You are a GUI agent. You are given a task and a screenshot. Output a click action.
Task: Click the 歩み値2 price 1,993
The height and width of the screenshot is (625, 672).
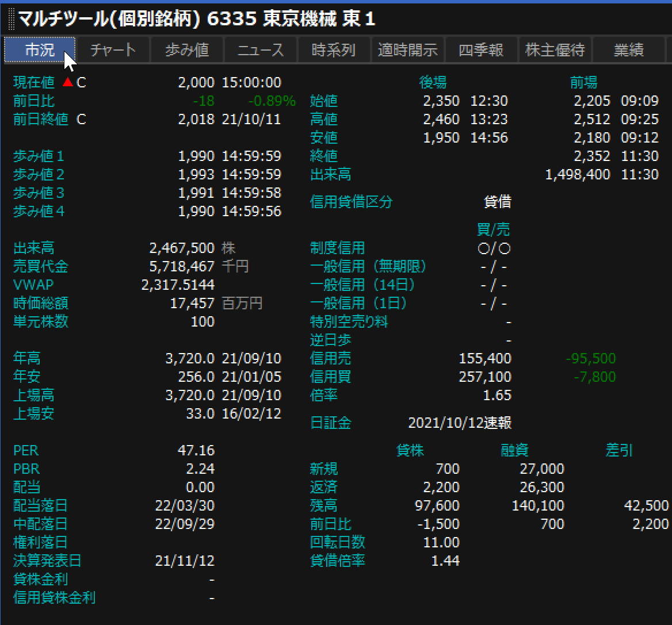pos(196,174)
